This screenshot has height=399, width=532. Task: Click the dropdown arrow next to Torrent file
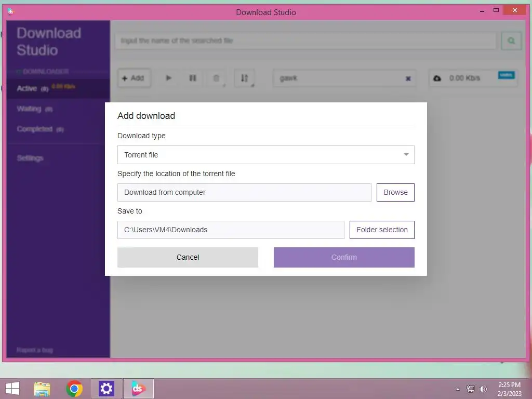[406, 155]
